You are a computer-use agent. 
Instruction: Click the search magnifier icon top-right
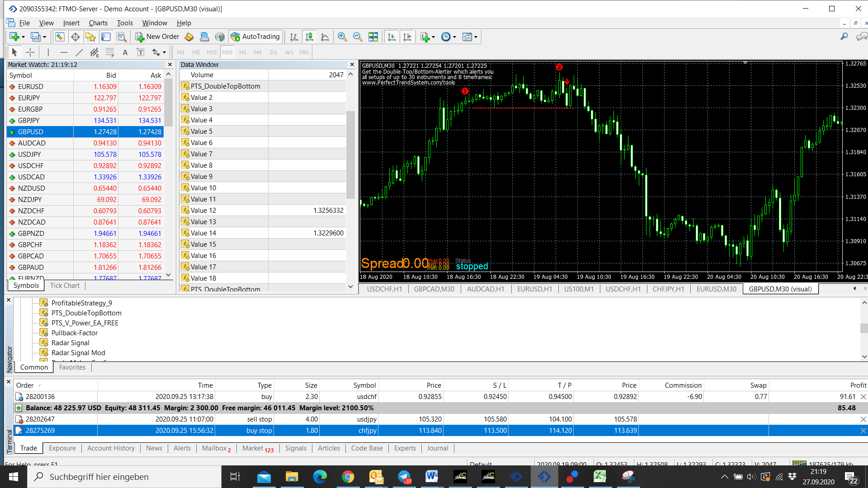(x=844, y=37)
